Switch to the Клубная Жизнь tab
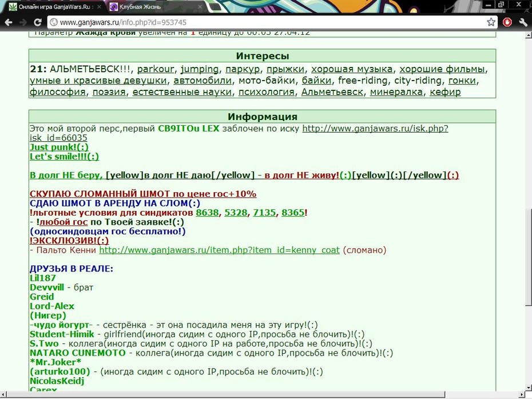Screen dimensions: 532x399 click(x=156, y=6)
